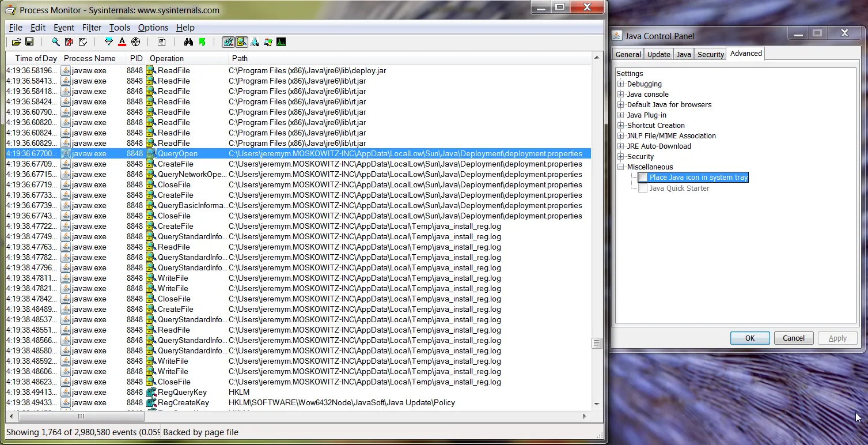Screen dimensions: 868x445
Task: Check Place Java icon in system tray
Action: click(x=643, y=178)
